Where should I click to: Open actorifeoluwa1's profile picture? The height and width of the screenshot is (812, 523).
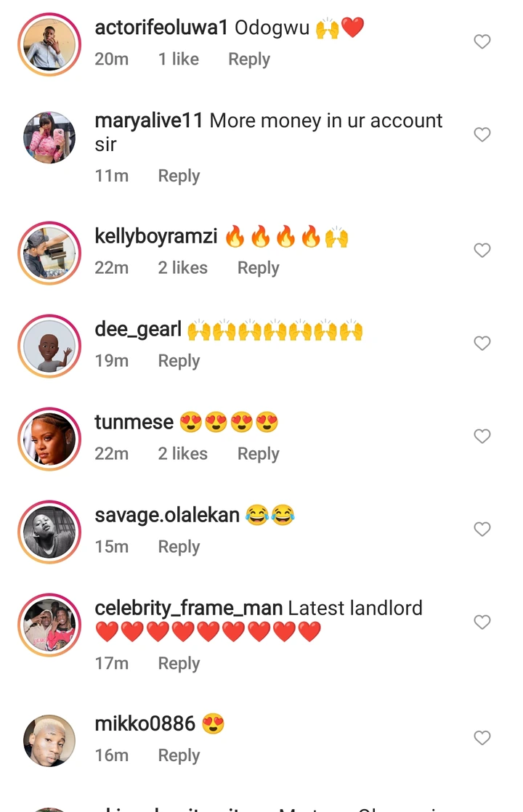tap(49, 44)
